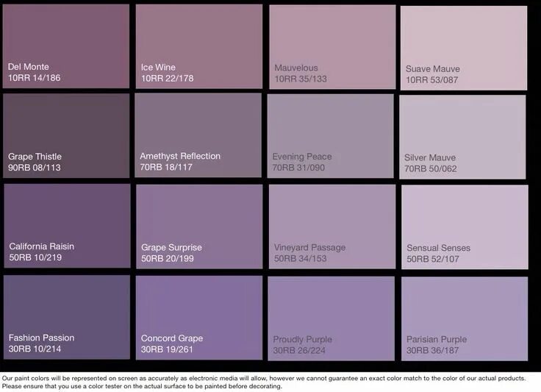541x392 pixels.
Task: Click the code 30RB 19/261
Action: 167,349
